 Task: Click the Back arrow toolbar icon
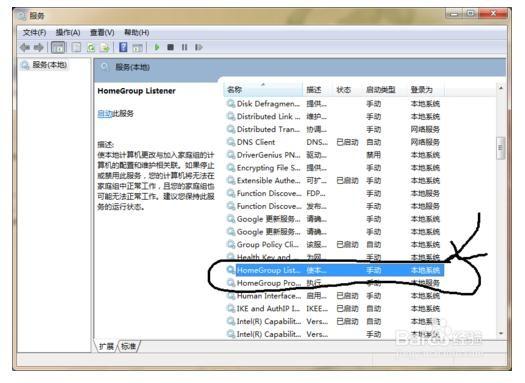[x=25, y=48]
